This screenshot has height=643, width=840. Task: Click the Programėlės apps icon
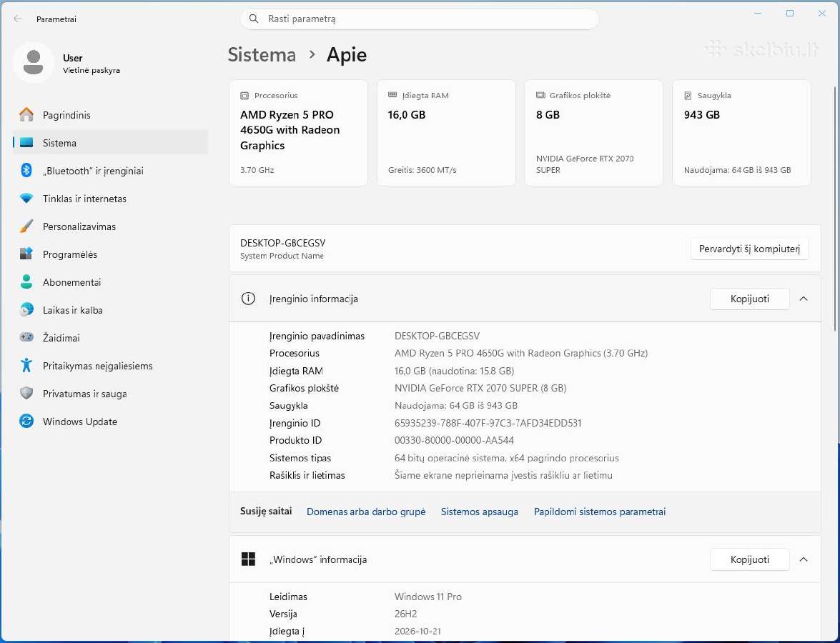pyautogui.click(x=26, y=254)
